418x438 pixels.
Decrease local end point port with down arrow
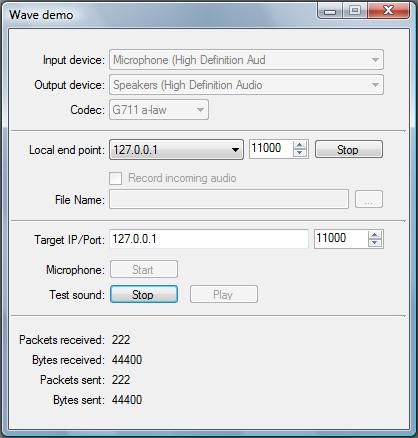pyautogui.click(x=300, y=153)
